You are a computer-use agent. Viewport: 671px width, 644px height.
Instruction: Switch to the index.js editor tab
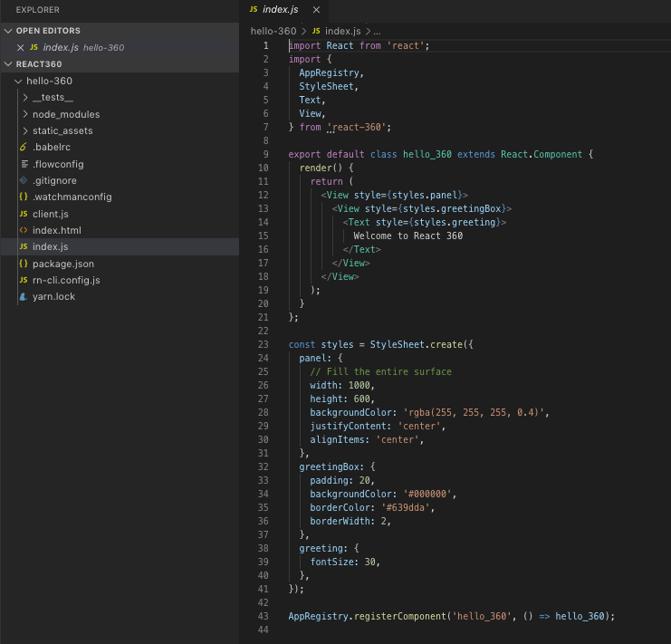click(x=284, y=9)
